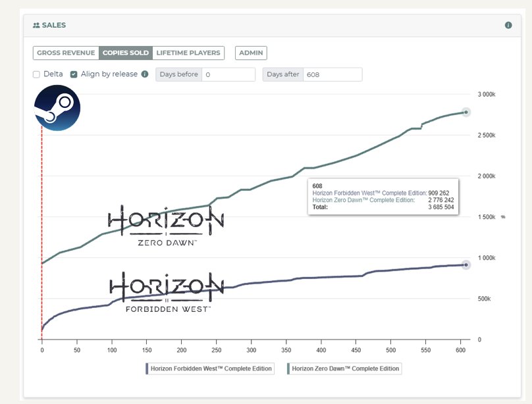Select the Copies Sold tab

tap(126, 53)
